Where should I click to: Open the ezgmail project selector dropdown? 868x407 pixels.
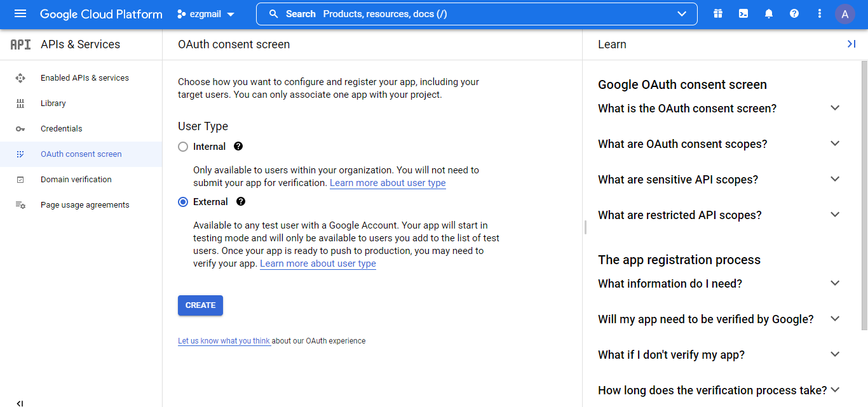tap(205, 14)
